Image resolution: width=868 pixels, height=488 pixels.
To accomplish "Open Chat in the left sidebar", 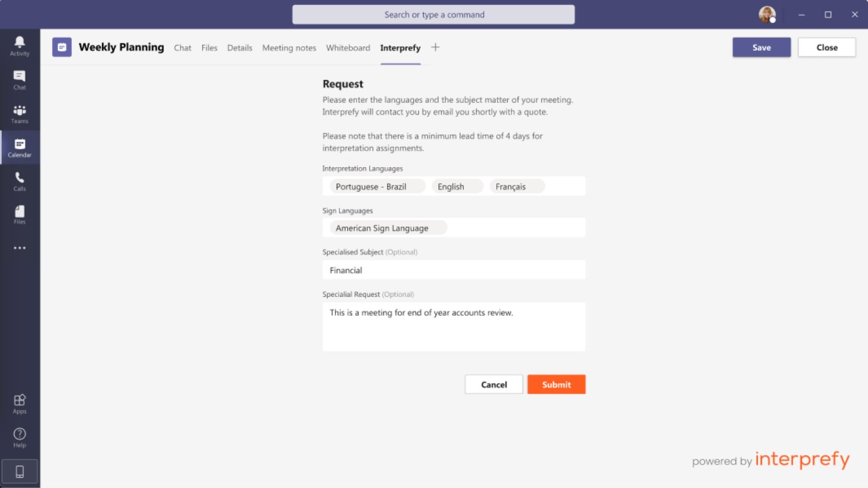I will coord(20,79).
